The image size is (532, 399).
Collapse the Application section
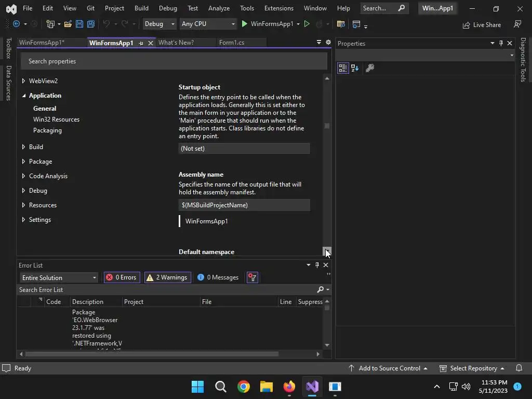[24, 96]
